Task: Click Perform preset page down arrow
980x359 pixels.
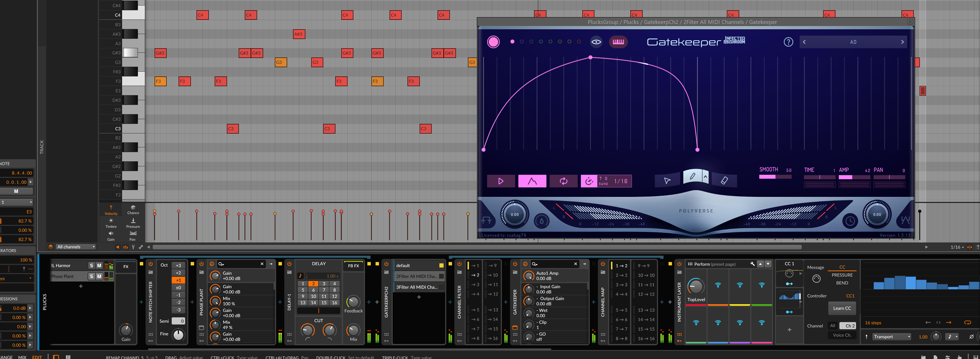Action: pyautogui.click(x=768, y=264)
